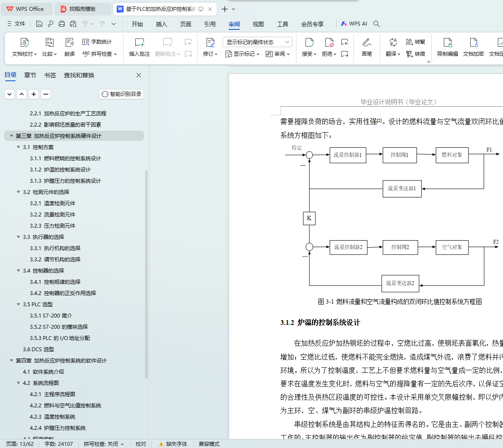Switch to 视图 ribbon tab
The image size is (503, 448).
pos(258,24)
